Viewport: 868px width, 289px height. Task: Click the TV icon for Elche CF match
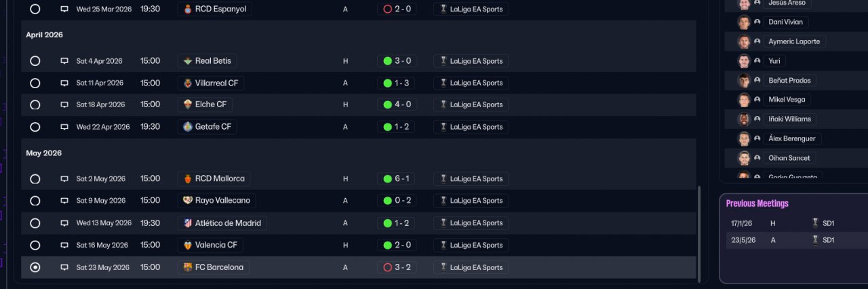click(64, 104)
